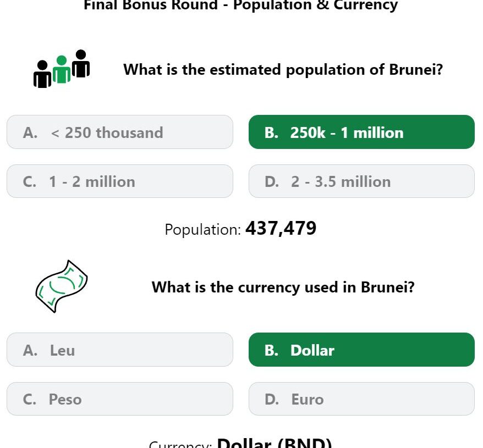Viewport: 483px width, 448px height.
Task: Click the Dollar (BND) result text
Action: point(275,443)
